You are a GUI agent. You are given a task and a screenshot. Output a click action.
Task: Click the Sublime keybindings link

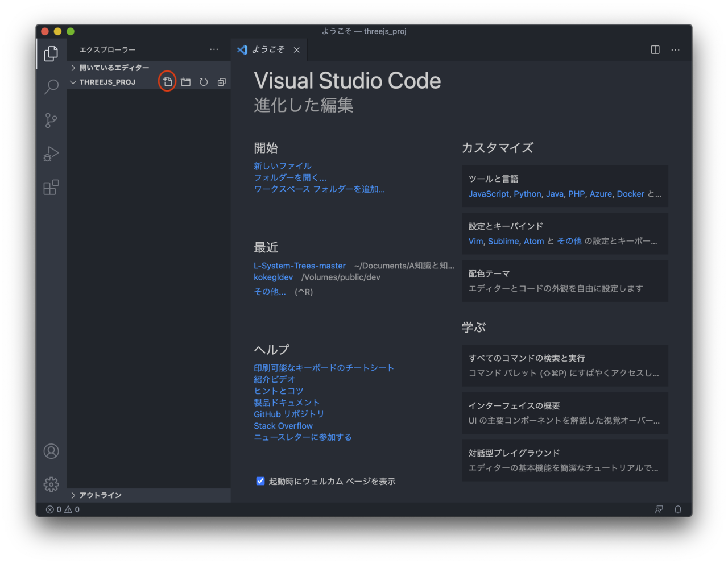click(503, 241)
